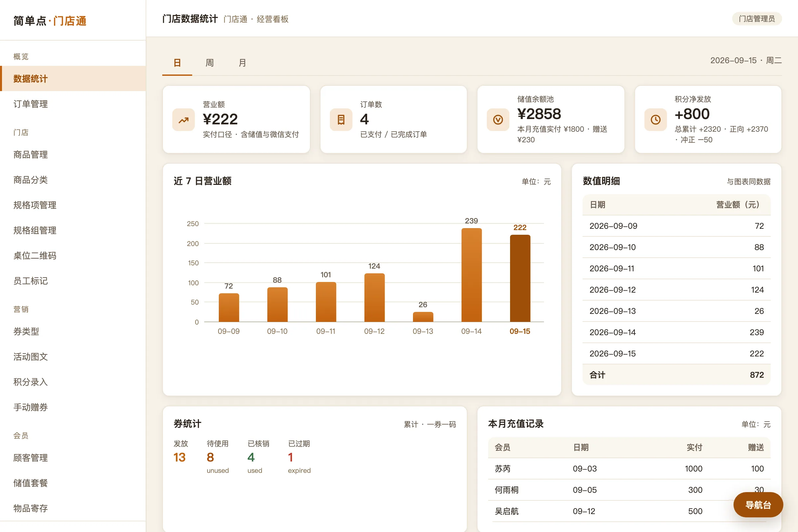Click the 09-14 bar in chart

click(x=471, y=275)
